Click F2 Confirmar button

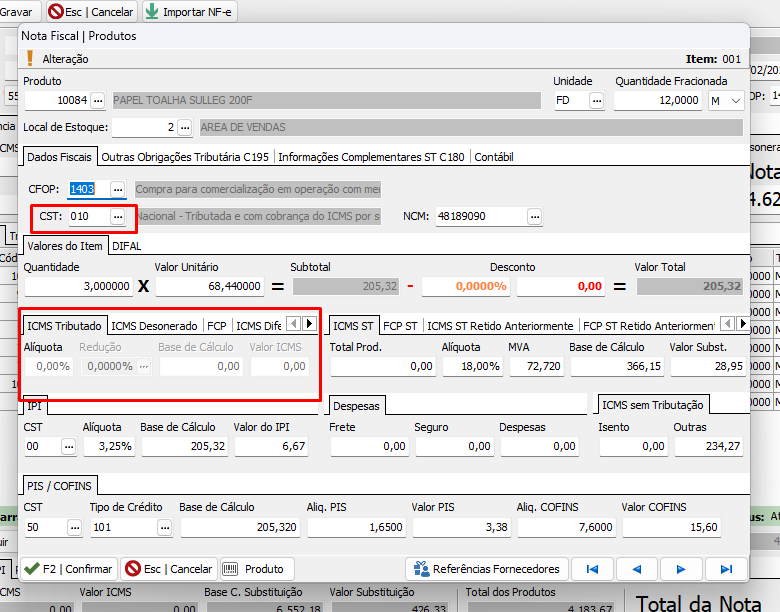69,568
